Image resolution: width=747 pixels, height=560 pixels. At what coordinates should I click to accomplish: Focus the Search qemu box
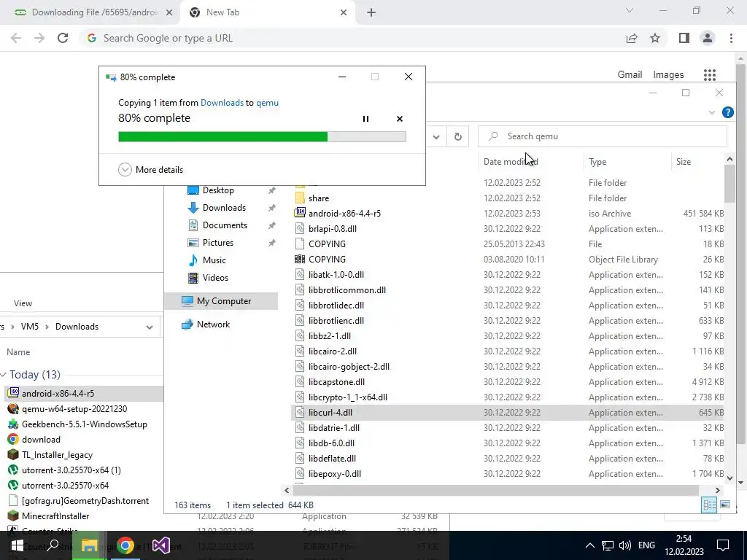coord(603,136)
